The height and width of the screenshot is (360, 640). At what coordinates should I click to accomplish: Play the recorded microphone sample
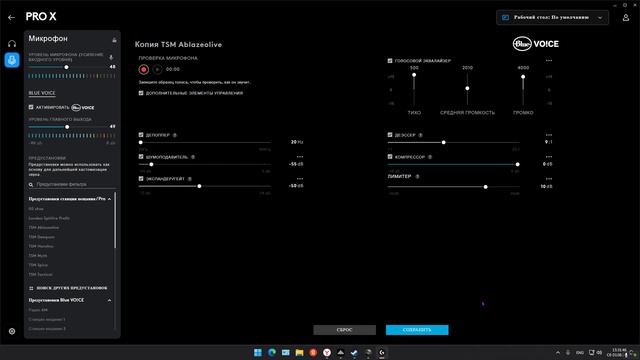tap(158, 69)
